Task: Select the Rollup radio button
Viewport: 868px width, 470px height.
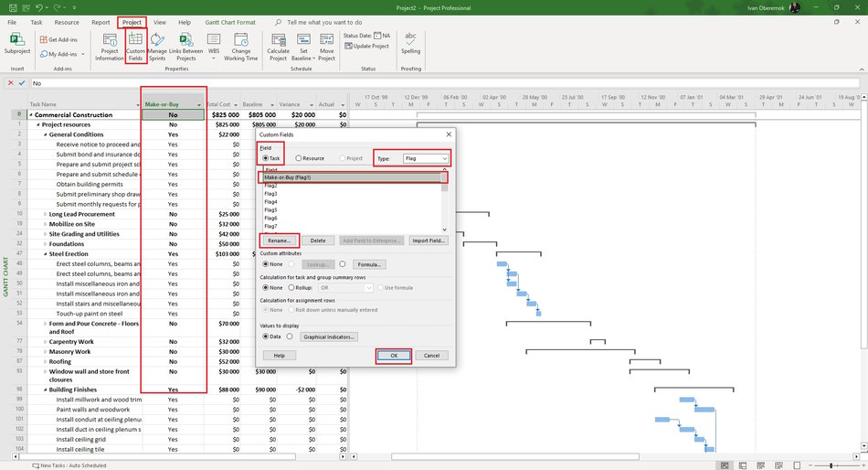Action: coord(291,288)
